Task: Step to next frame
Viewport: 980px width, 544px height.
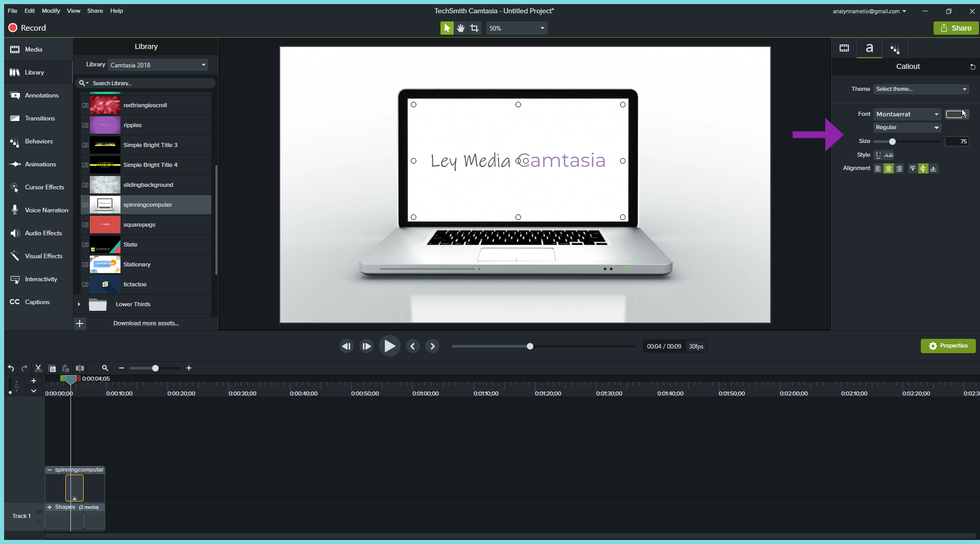Action: [366, 346]
